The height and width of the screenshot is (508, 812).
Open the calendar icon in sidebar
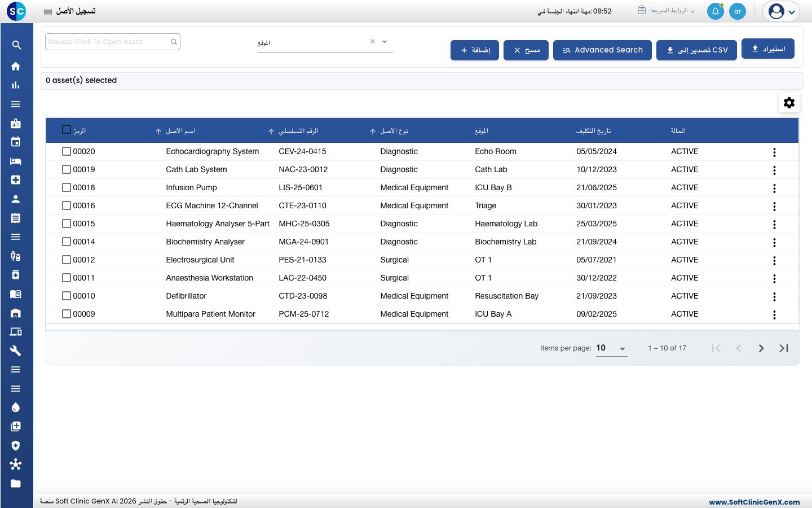(16, 142)
